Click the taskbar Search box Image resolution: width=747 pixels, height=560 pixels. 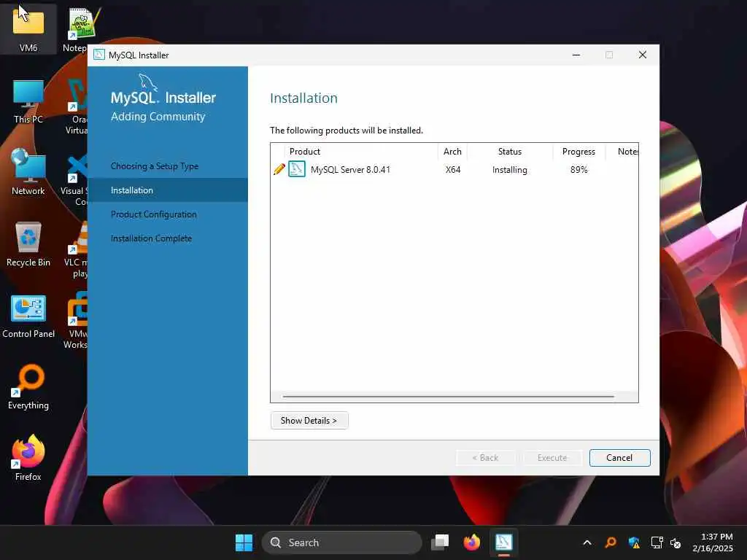[341, 542]
